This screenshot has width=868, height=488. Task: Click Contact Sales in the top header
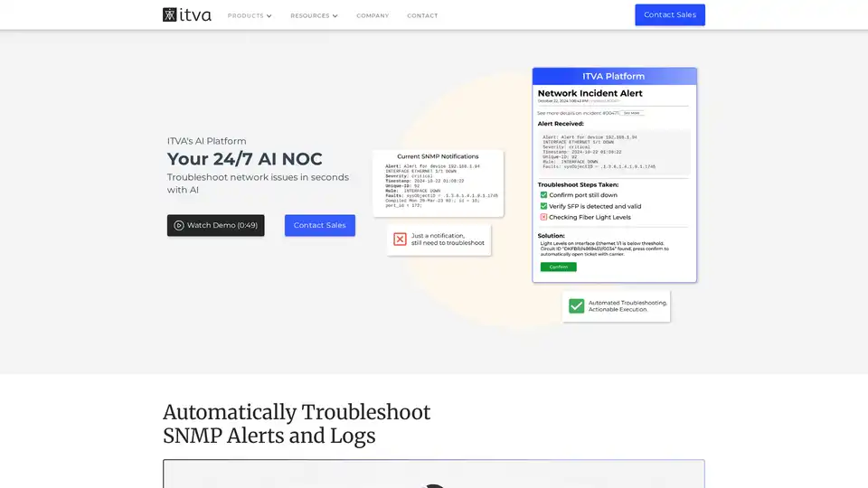tap(669, 14)
